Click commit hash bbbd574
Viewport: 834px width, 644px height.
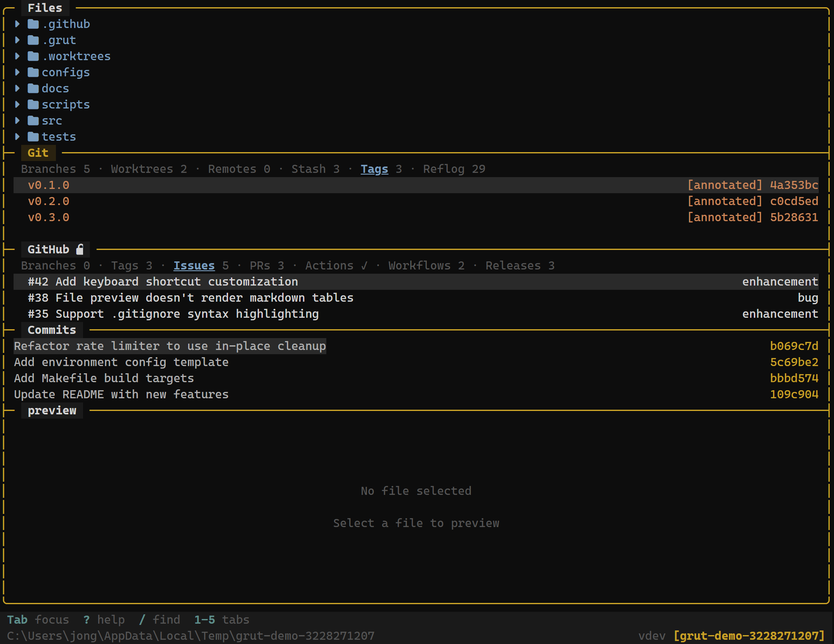pos(794,378)
